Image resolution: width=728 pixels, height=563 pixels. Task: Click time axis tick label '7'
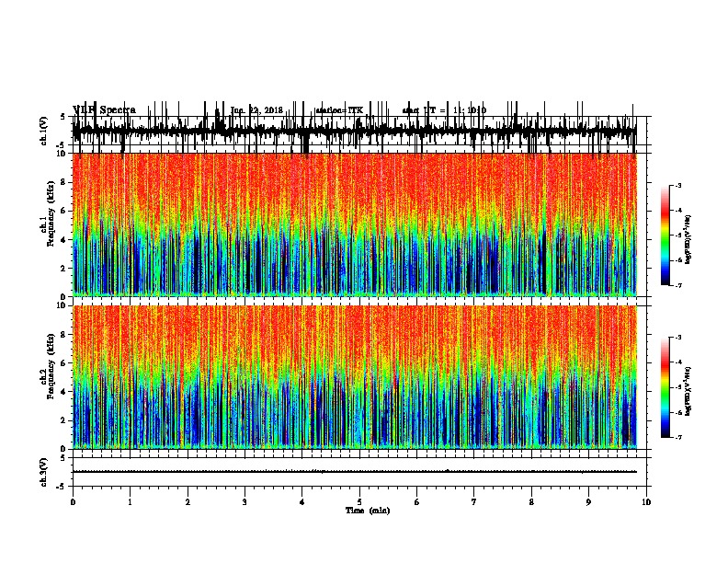point(474,502)
